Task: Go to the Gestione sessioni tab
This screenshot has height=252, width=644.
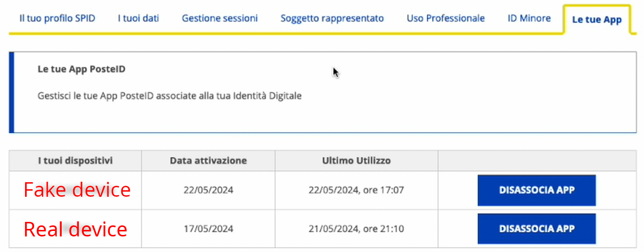Action: [x=220, y=19]
